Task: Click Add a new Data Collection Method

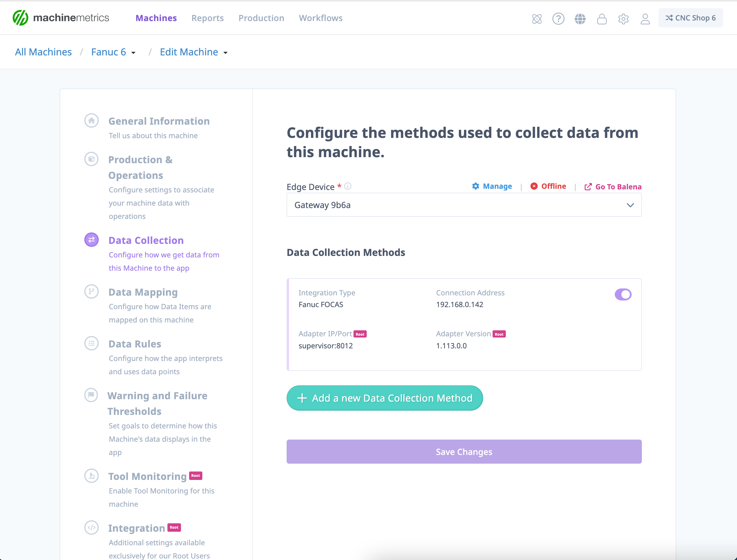Action: [x=384, y=398]
